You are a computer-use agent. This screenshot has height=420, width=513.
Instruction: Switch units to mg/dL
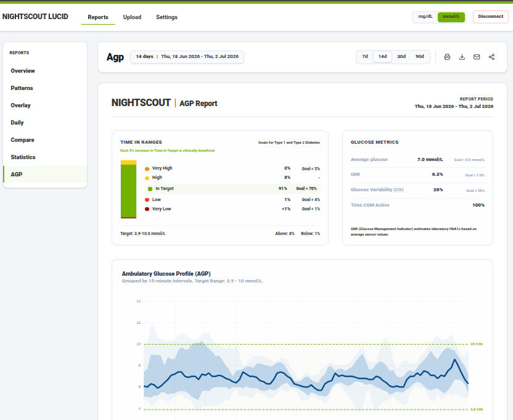pos(425,17)
